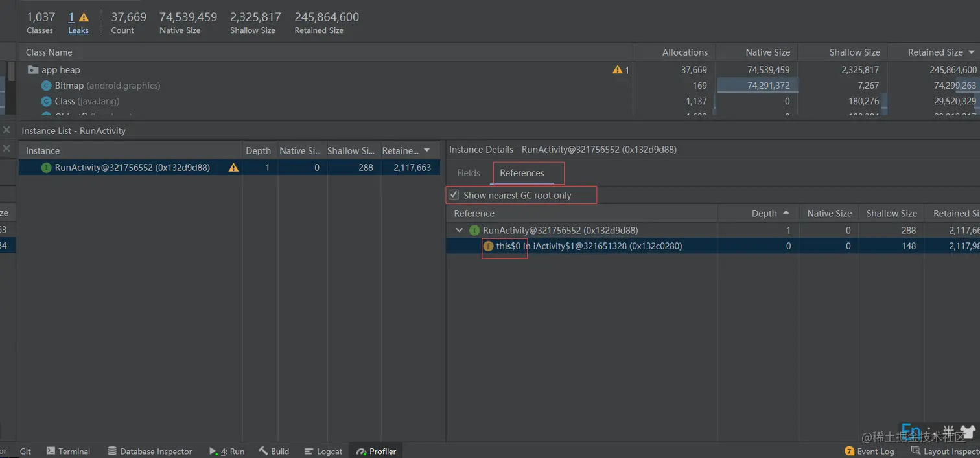Open the Build tool window
The image size is (980, 458).
click(x=274, y=451)
